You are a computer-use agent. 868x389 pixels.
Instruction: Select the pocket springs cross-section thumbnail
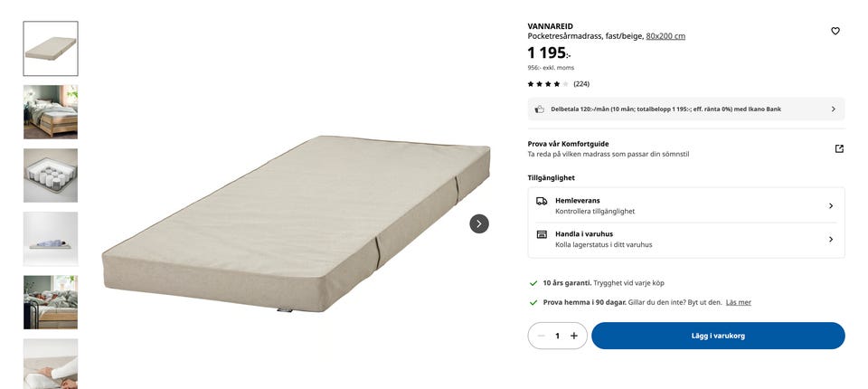pyautogui.click(x=51, y=176)
